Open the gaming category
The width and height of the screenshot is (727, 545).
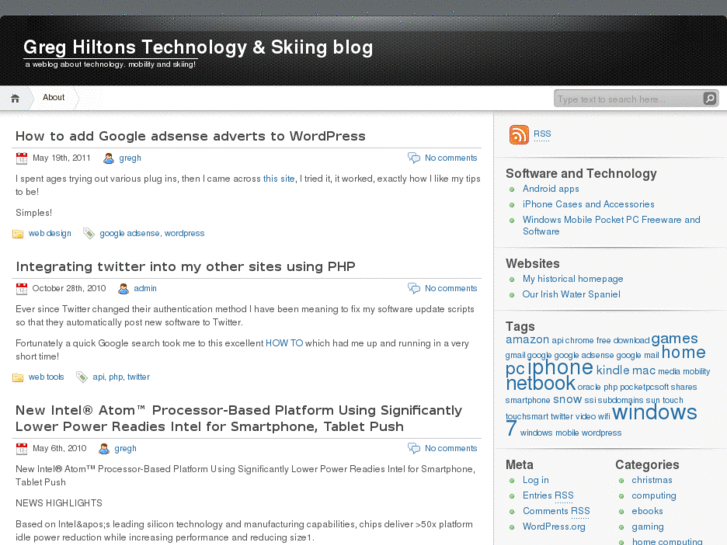[x=647, y=527]
